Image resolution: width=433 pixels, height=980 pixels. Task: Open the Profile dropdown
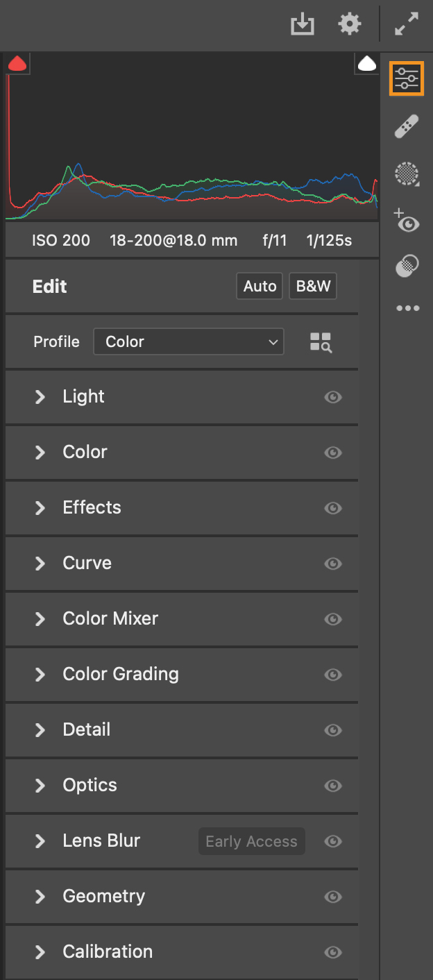(x=188, y=341)
